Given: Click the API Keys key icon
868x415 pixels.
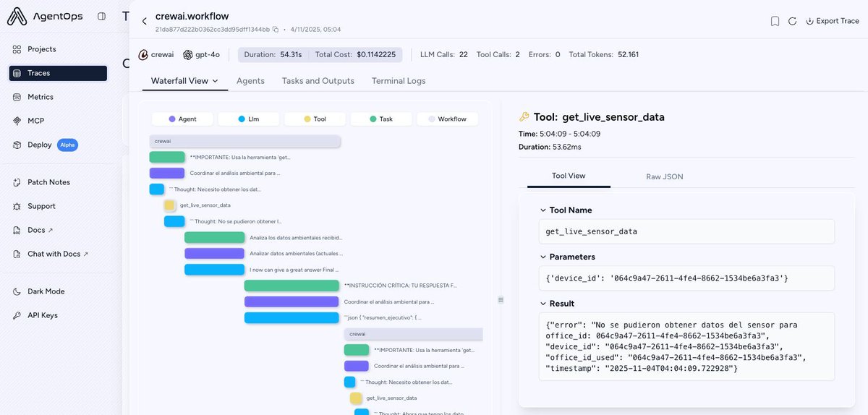Looking at the screenshot, I should tap(18, 315).
